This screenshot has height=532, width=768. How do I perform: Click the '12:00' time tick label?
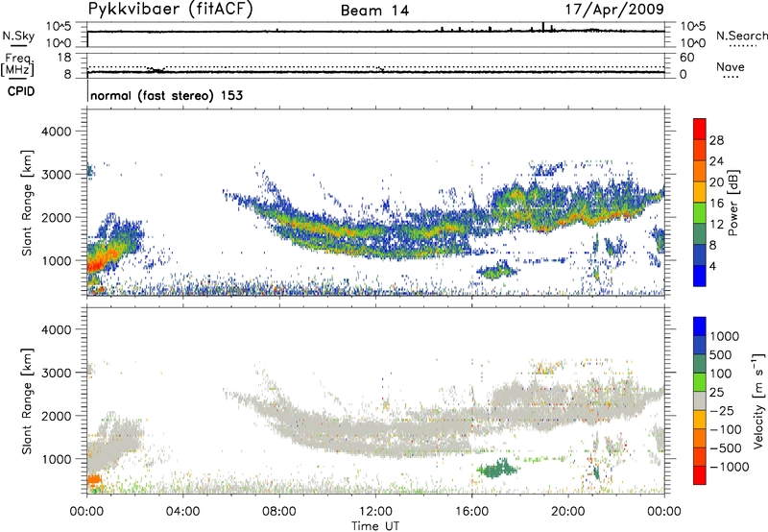(x=375, y=512)
